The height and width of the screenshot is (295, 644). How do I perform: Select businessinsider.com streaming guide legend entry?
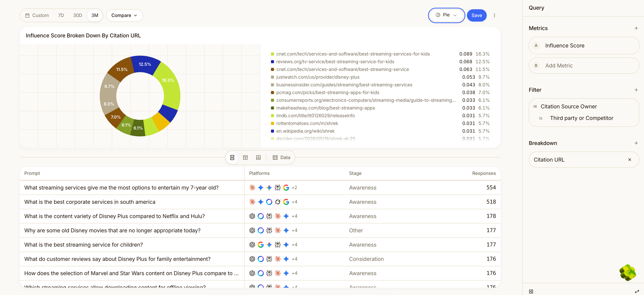coord(380,85)
